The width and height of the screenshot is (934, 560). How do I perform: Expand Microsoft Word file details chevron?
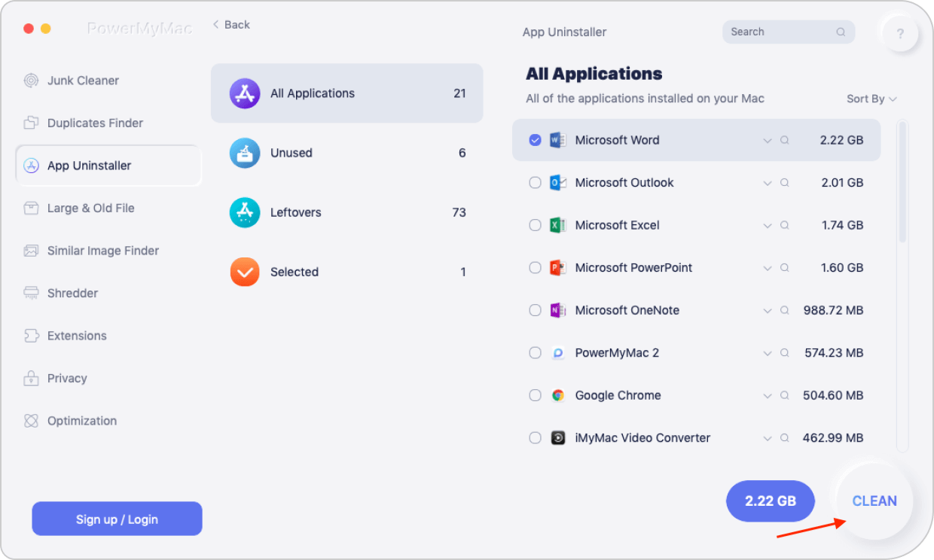click(x=768, y=141)
